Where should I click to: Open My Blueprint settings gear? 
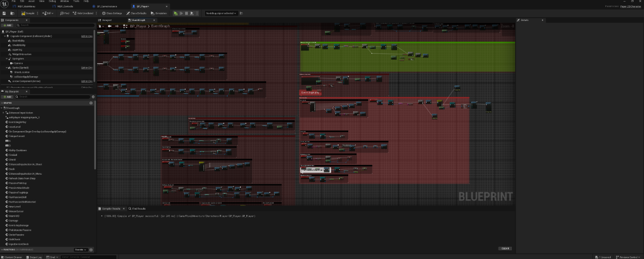tap(92, 97)
